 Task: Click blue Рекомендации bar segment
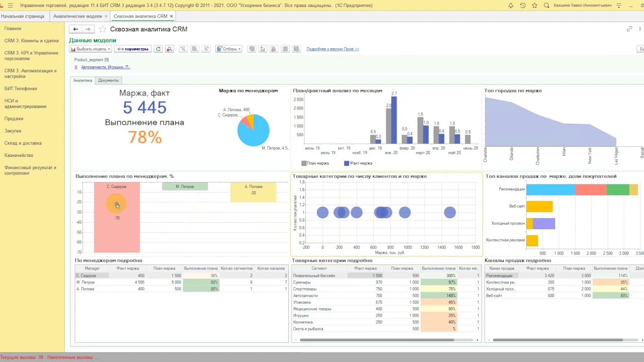(x=550, y=190)
